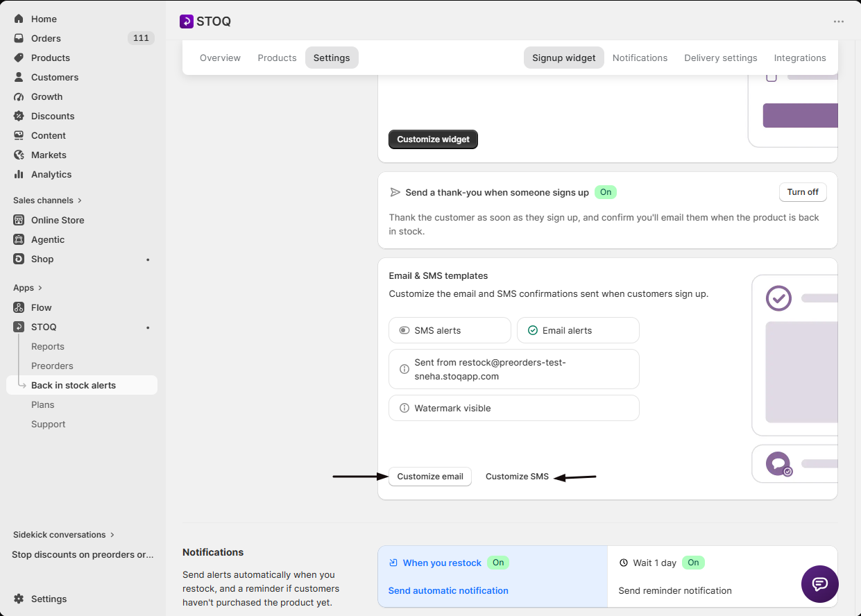Select the Wait 1 day reminder panel
The width and height of the screenshot is (861, 616).
[x=722, y=576]
